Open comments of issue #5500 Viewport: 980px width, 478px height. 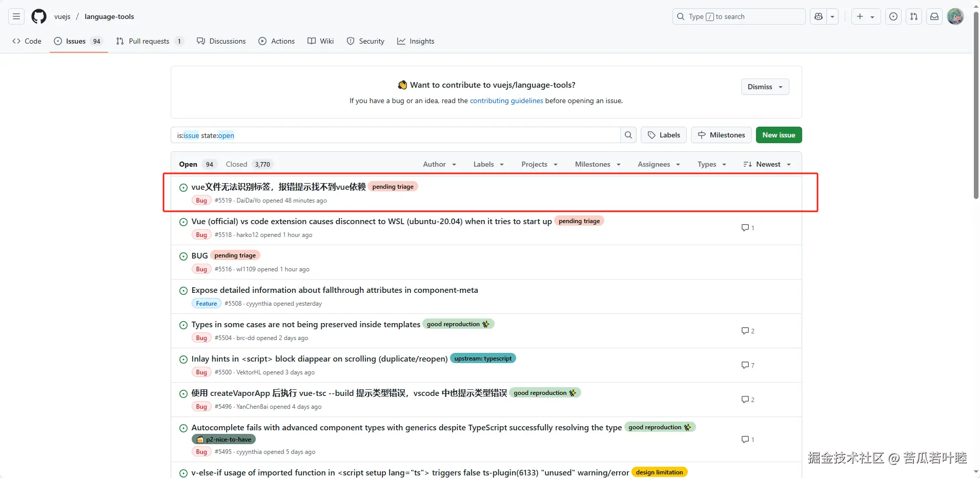click(748, 365)
